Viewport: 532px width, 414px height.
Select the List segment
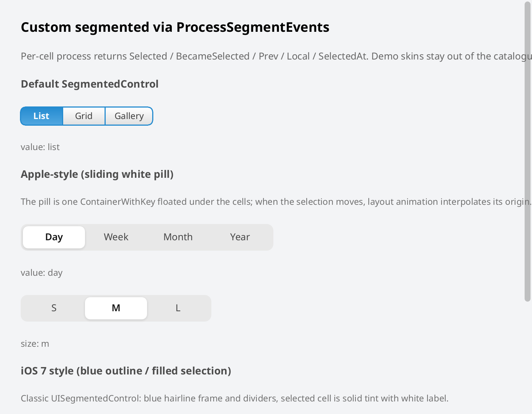pos(41,116)
